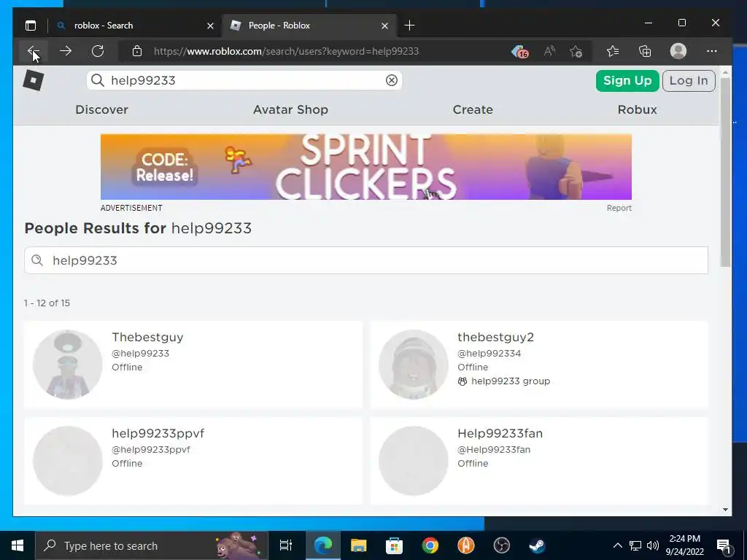
Task: View site info via the lock icon
Action: [x=136, y=51]
